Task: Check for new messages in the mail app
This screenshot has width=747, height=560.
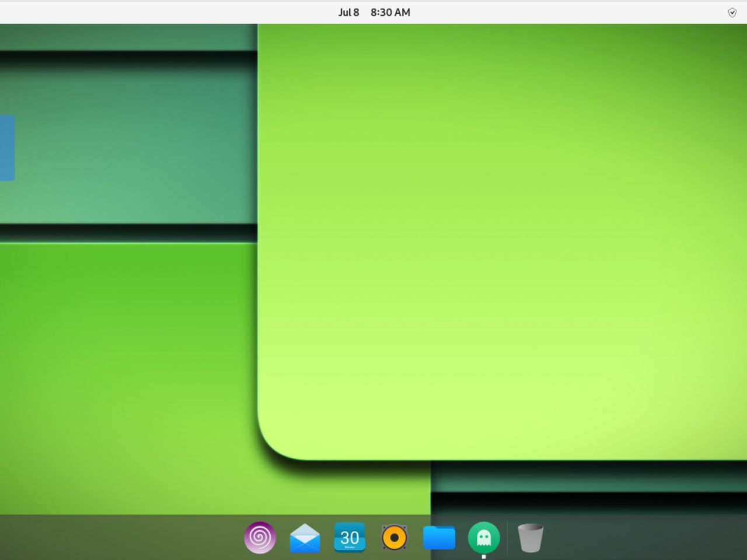Action: pos(305,537)
